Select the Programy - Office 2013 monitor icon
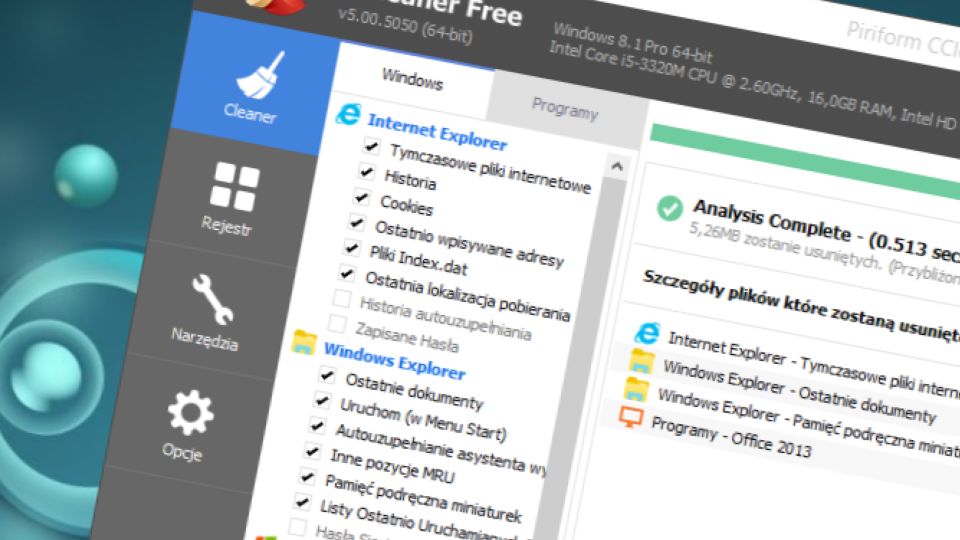The height and width of the screenshot is (540, 960). (x=630, y=417)
